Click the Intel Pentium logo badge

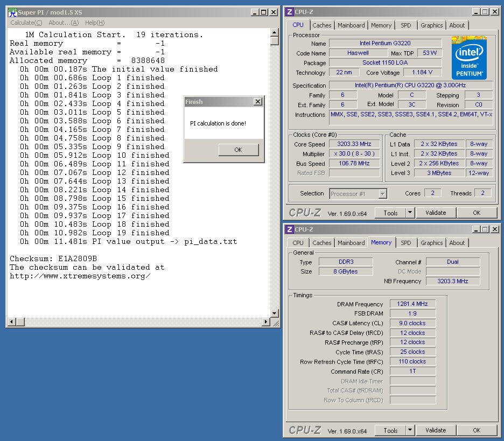(x=469, y=58)
